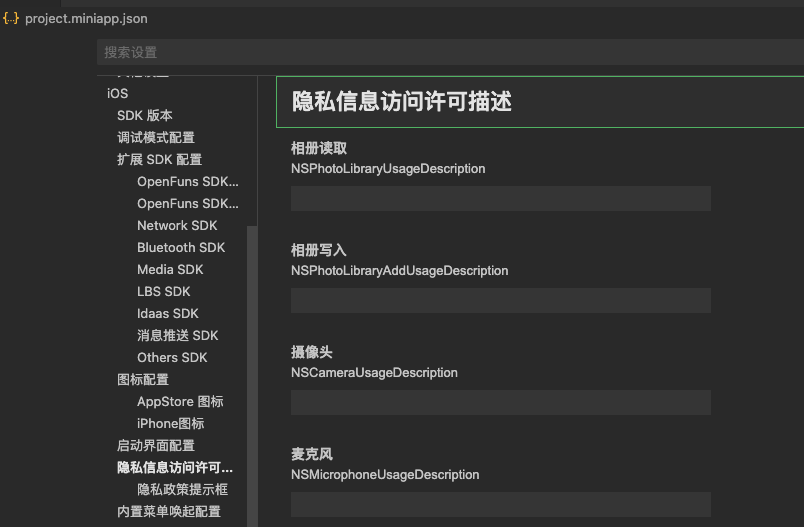804x527 pixels.
Task: Select the iOS tree section
Action: click(x=118, y=93)
